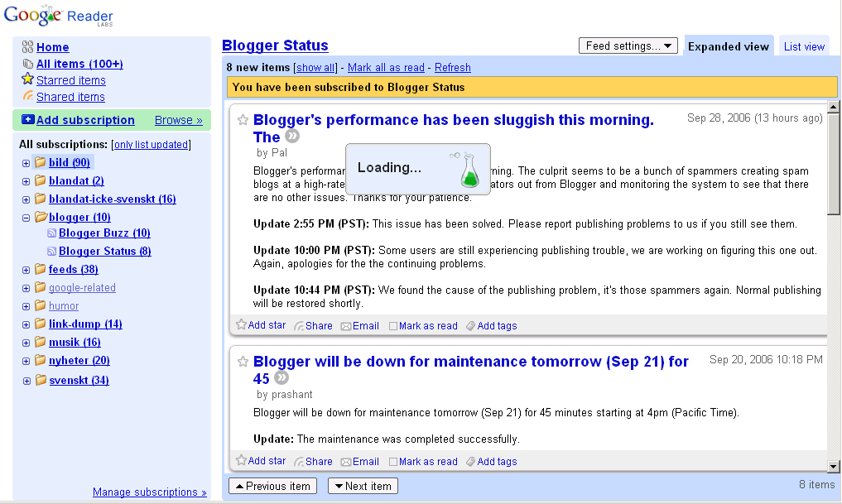Click the feed icon beside Blogger Status

tap(51, 252)
